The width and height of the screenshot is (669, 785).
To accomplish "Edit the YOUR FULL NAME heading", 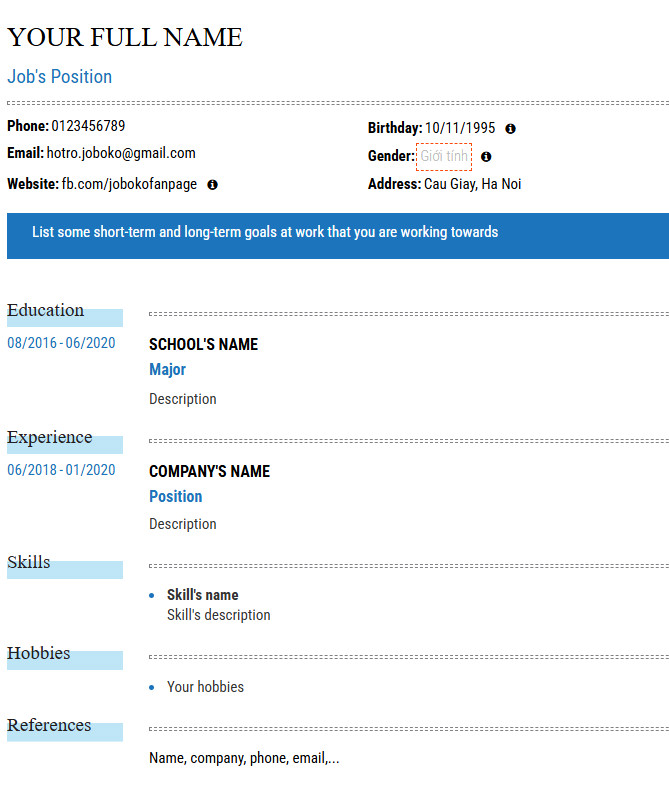I will pyautogui.click(x=125, y=38).
